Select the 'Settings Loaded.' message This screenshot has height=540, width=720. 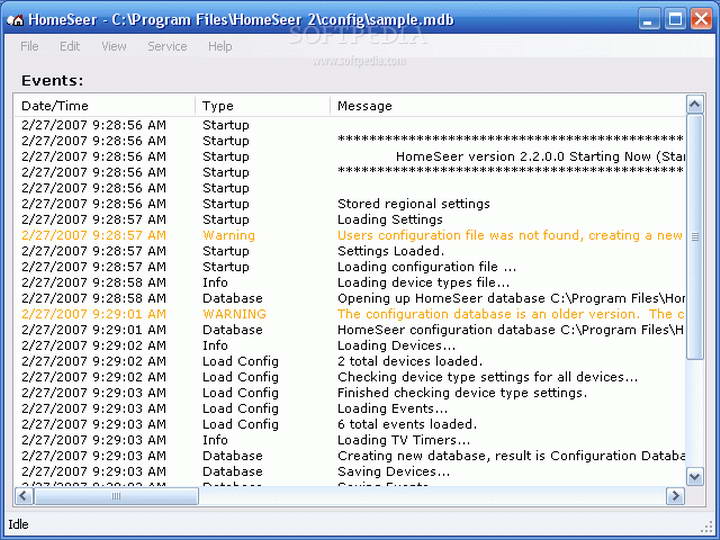tap(391, 251)
